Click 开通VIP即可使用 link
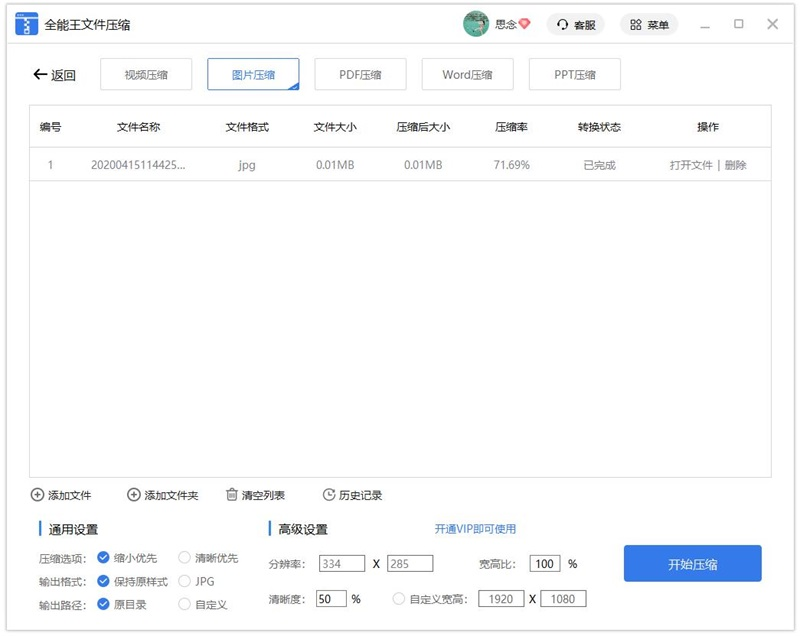Viewport: 800px width, 636px height. [x=475, y=529]
